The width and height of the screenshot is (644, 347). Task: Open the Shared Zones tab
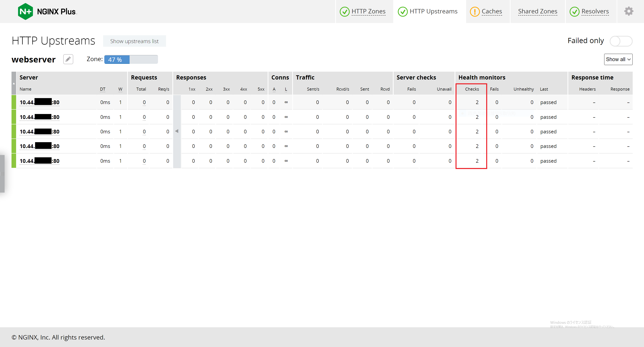coord(538,11)
